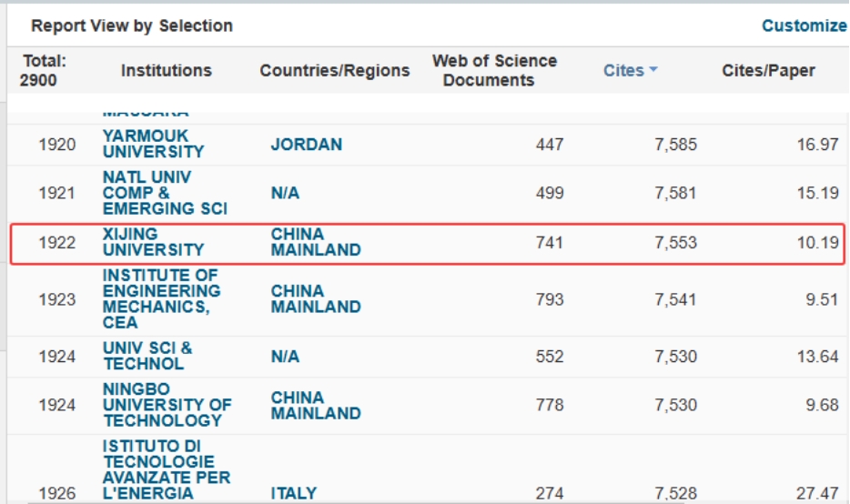Image resolution: width=850 pixels, height=504 pixels.
Task: Click the Web of Science Documents header
Action: pyautogui.click(x=494, y=70)
